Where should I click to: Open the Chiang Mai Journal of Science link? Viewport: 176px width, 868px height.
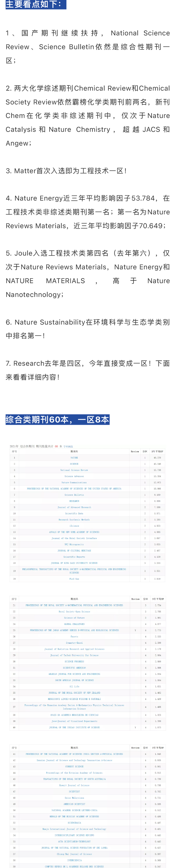click(x=74, y=854)
